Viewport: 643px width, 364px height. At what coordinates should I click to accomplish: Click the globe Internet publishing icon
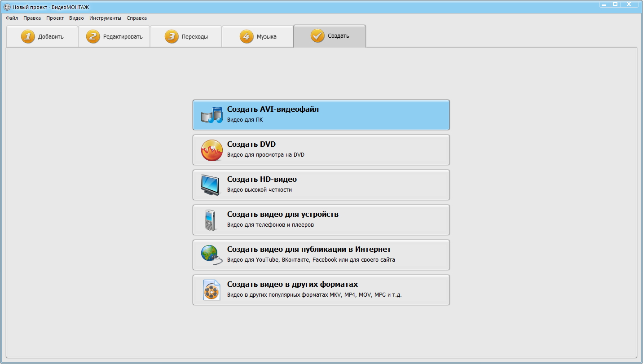211,255
